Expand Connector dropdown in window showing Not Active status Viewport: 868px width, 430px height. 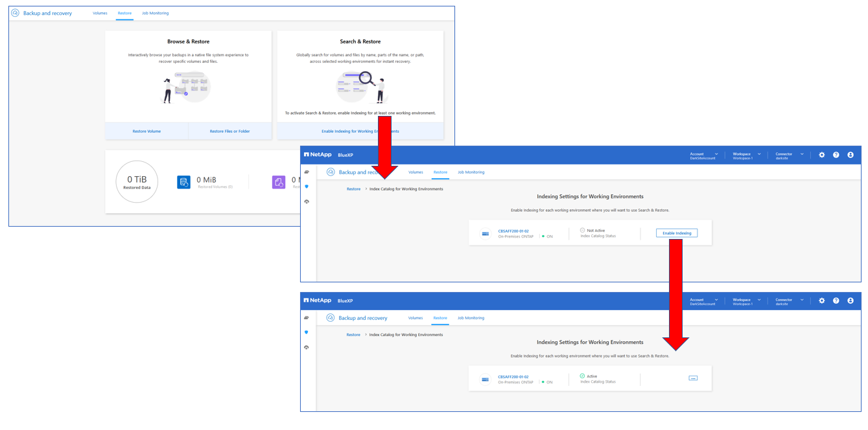tap(789, 156)
